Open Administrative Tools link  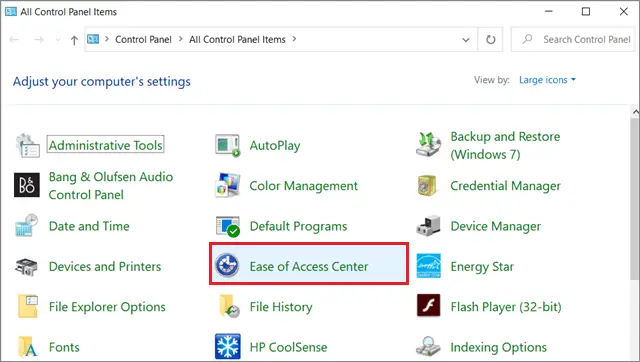106,145
